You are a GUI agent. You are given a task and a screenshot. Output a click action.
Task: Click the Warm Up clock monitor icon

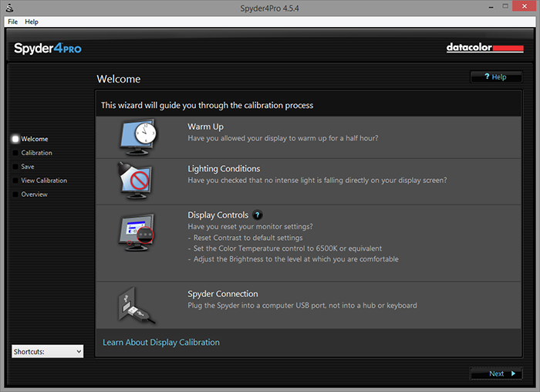click(x=137, y=137)
